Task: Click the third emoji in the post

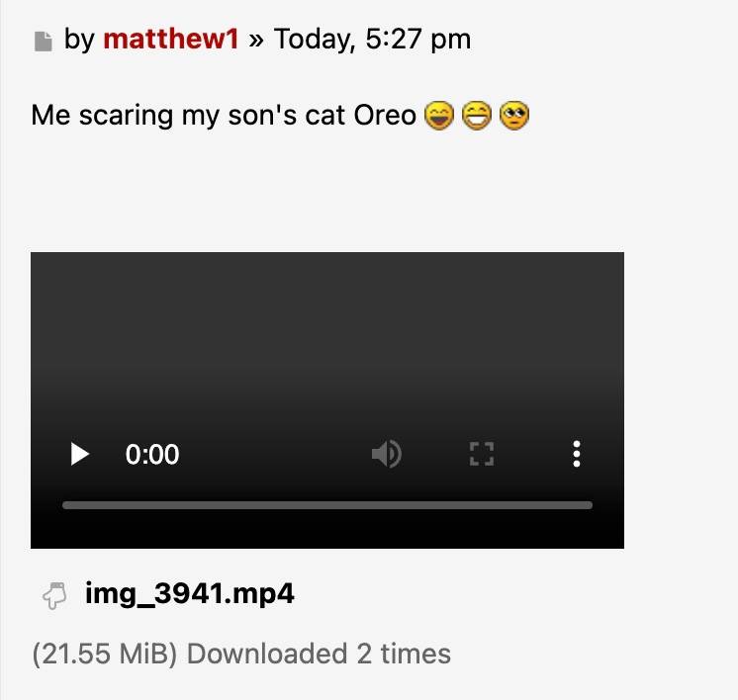Action: (514, 117)
